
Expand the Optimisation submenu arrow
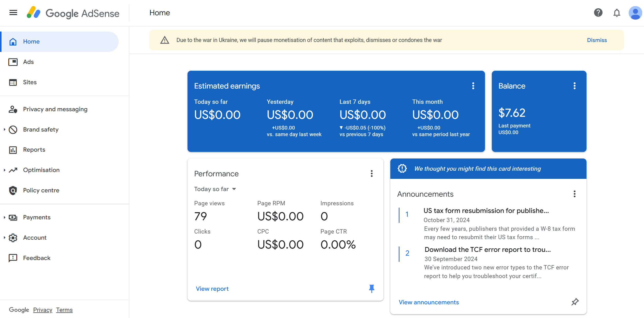(4, 170)
